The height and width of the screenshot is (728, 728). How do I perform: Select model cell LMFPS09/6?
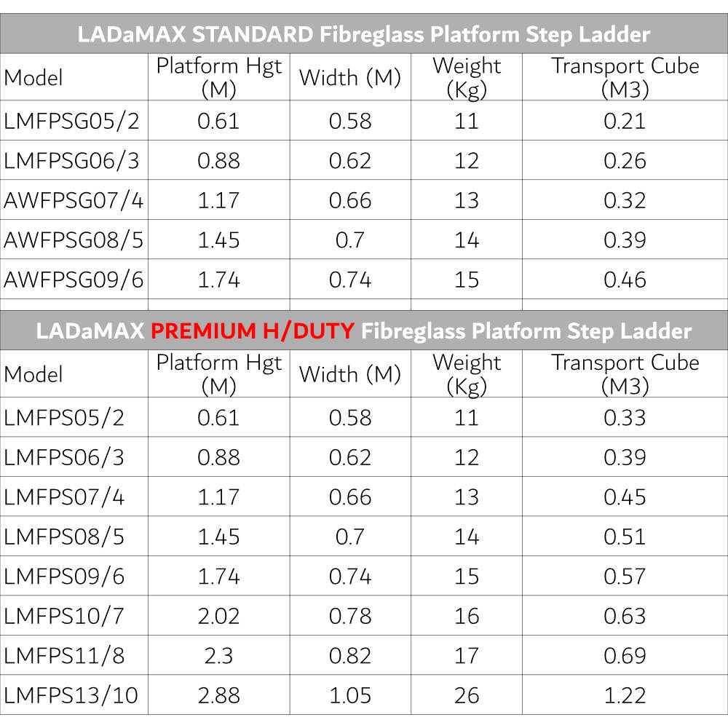tap(64, 577)
